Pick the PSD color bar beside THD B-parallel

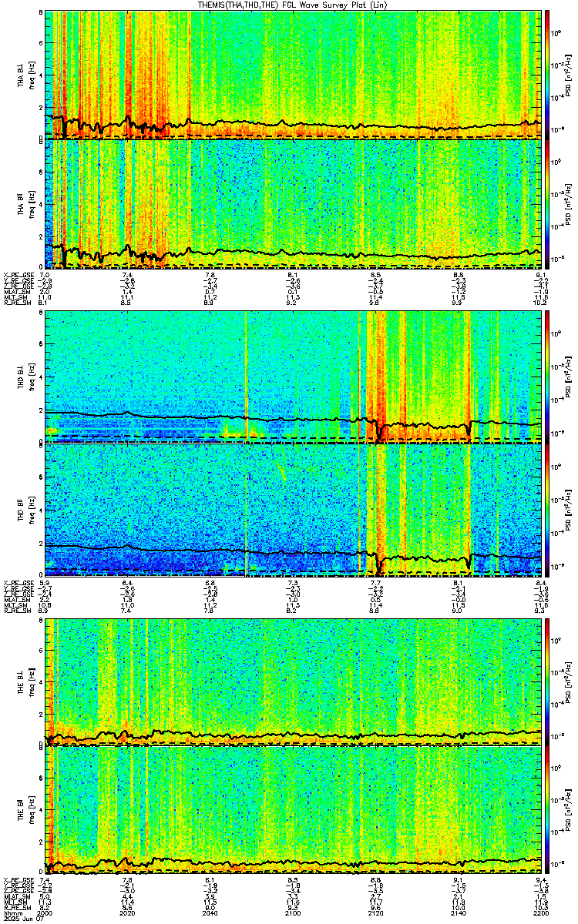pos(548,509)
